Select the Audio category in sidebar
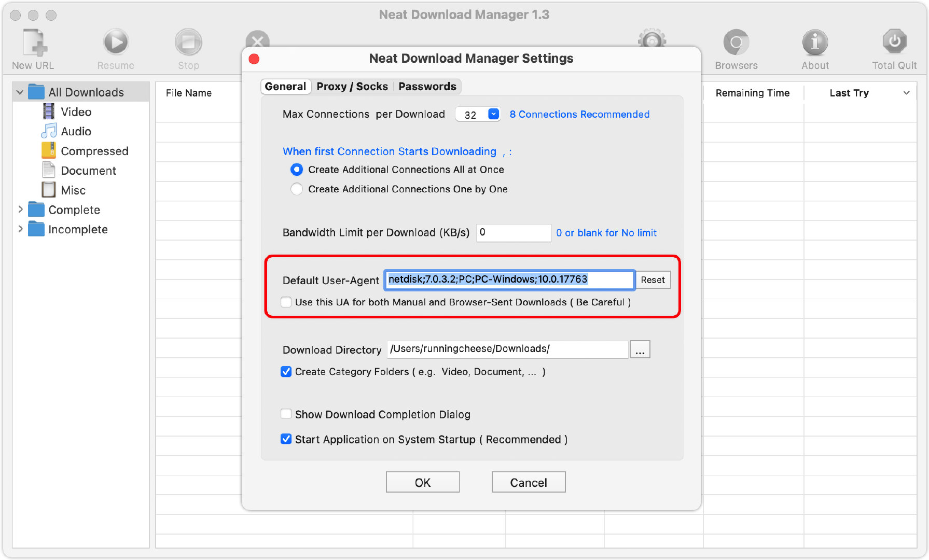Image resolution: width=929 pixels, height=560 pixels. (76, 132)
